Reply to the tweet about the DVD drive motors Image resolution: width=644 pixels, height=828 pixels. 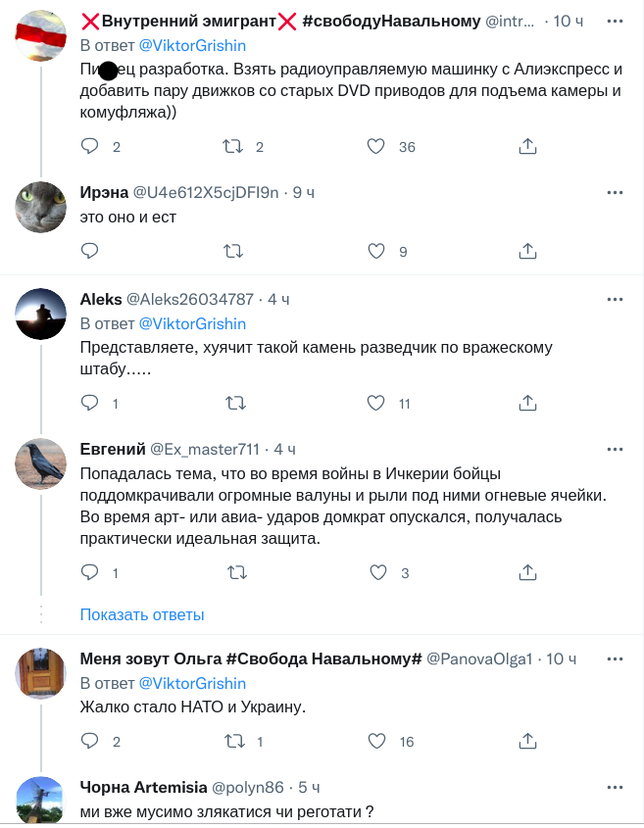90,147
